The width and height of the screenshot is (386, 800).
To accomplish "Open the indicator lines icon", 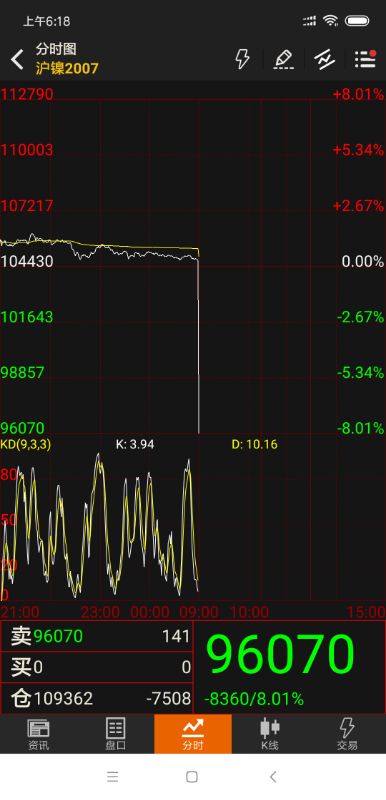I will [x=324, y=59].
